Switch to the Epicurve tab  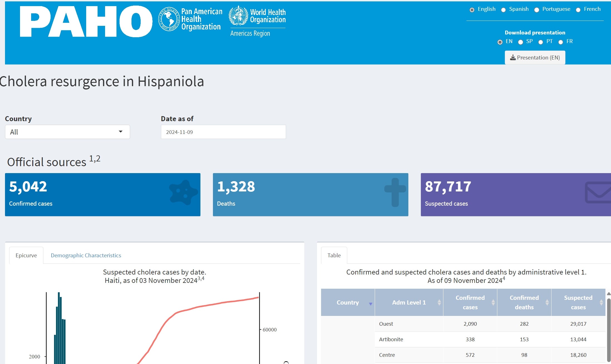coord(26,255)
